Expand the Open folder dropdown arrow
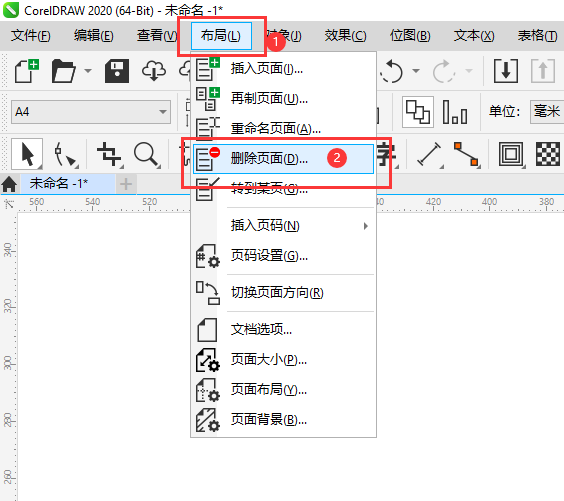The height and width of the screenshot is (501, 564). tap(88, 71)
